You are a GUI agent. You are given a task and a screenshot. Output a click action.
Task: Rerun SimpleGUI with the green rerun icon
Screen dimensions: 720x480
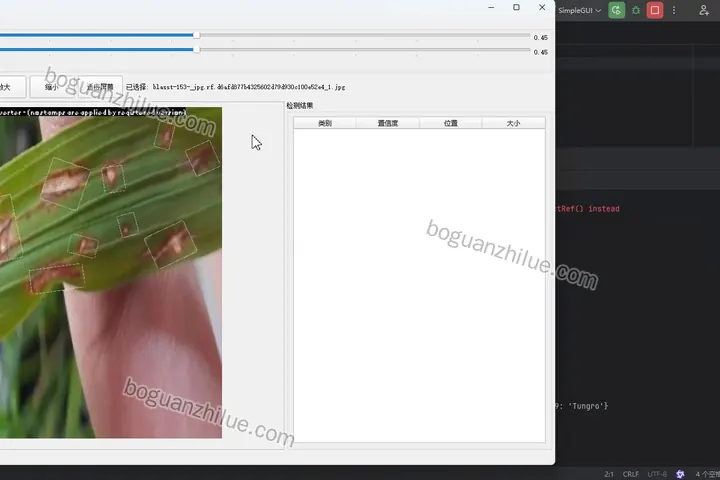(616, 10)
